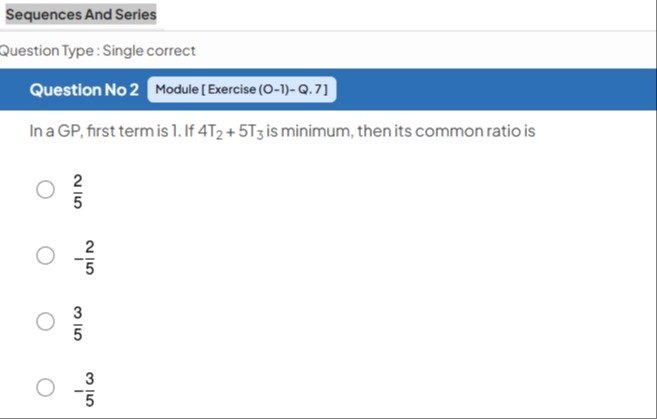Click the phrase 'first term is 1'
657x419 pixels.
pos(131,131)
